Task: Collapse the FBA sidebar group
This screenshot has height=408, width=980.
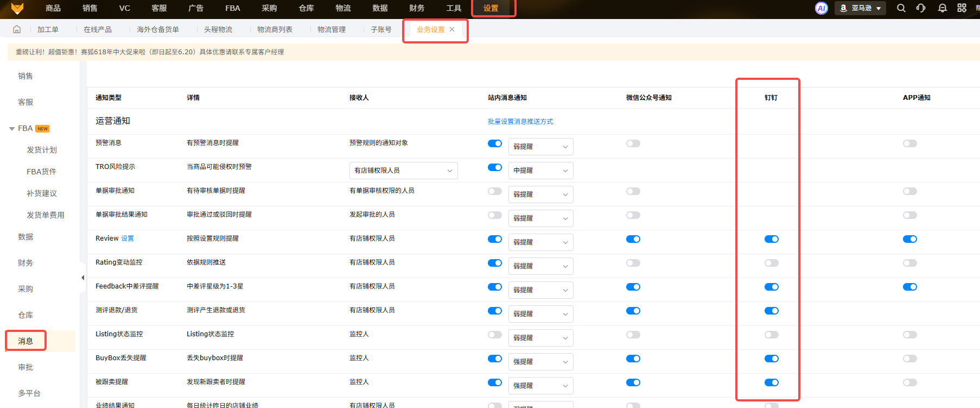Action: click(x=12, y=129)
